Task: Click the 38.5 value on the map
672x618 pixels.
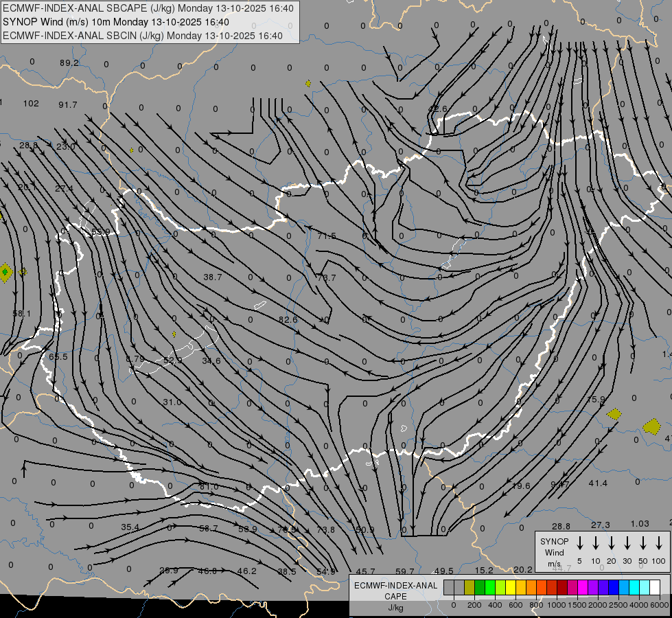Action: [x=287, y=571]
